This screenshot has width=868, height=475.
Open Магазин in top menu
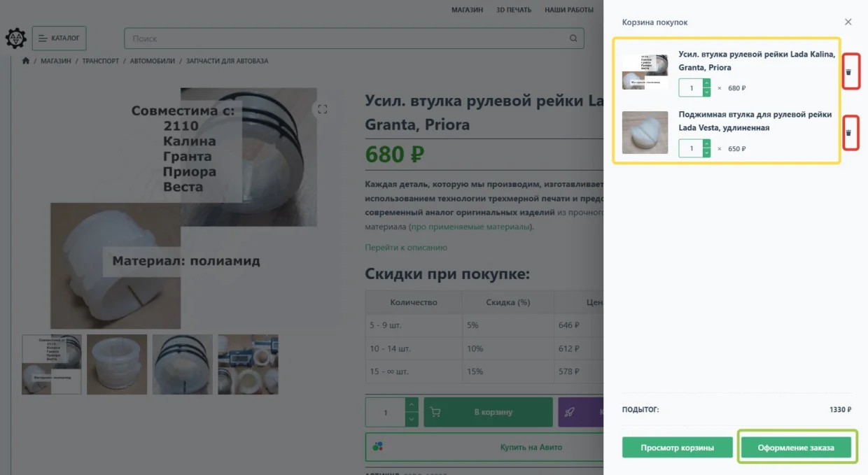[467, 10]
